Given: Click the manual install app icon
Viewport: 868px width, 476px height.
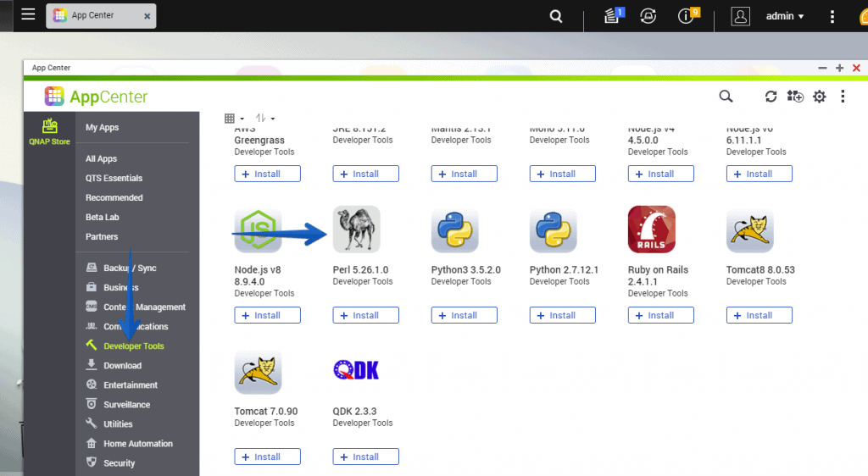Looking at the screenshot, I should tap(795, 97).
